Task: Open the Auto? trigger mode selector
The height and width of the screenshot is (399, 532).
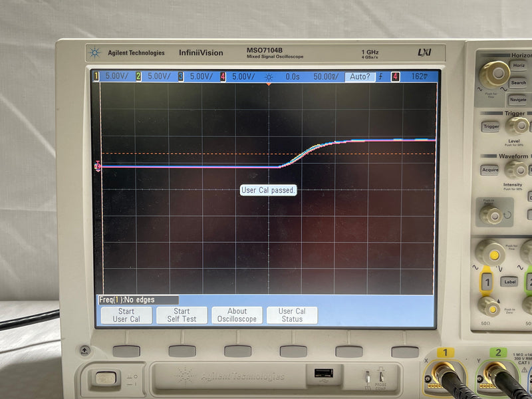Action: 360,78
